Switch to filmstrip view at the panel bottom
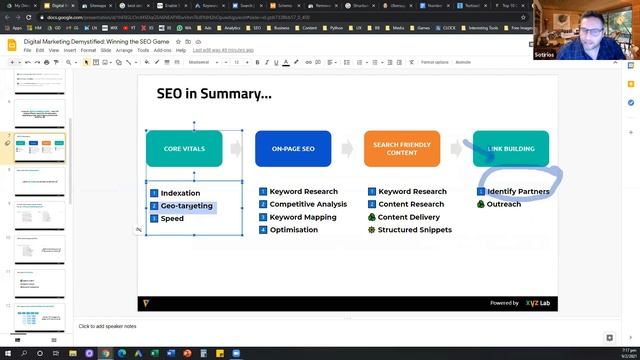640x360 pixels. 18,340
